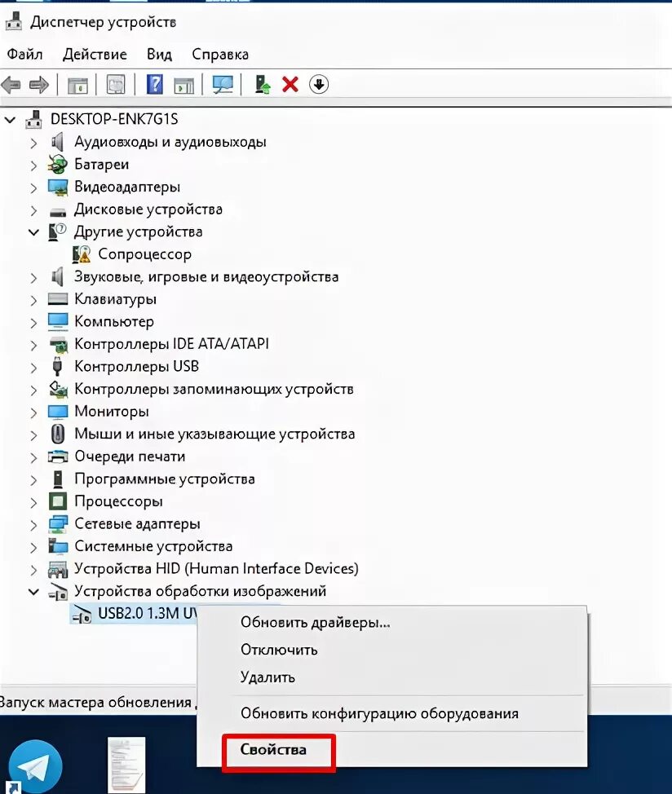Select Очереди печати label text
672x794 pixels.
tap(130, 457)
